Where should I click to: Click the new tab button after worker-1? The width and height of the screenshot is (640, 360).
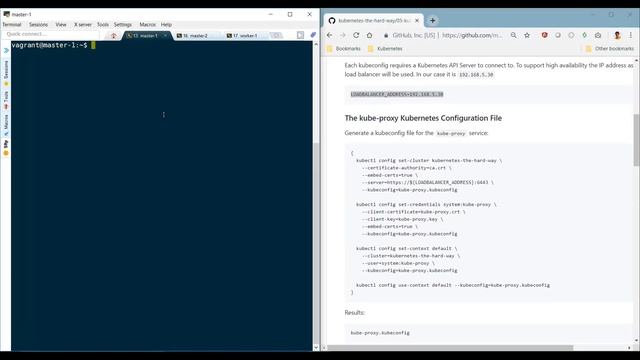pyautogui.click(x=276, y=36)
